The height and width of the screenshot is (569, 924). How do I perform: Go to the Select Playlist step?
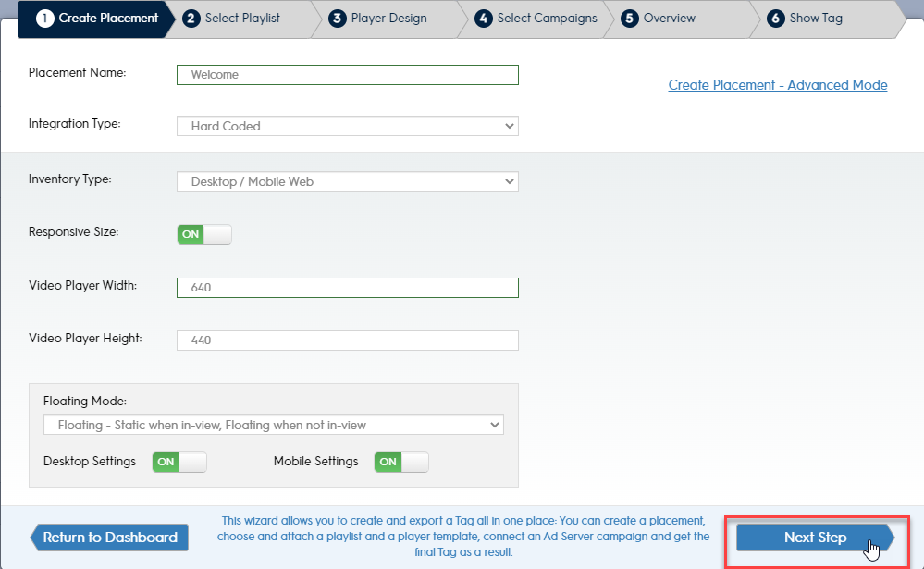click(x=242, y=19)
